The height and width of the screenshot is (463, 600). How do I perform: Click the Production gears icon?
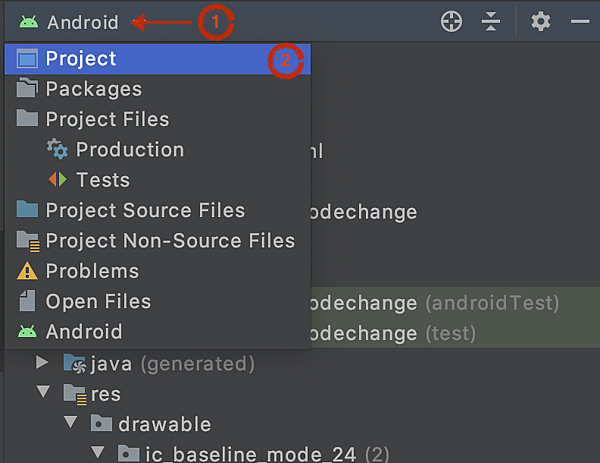coord(57,149)
